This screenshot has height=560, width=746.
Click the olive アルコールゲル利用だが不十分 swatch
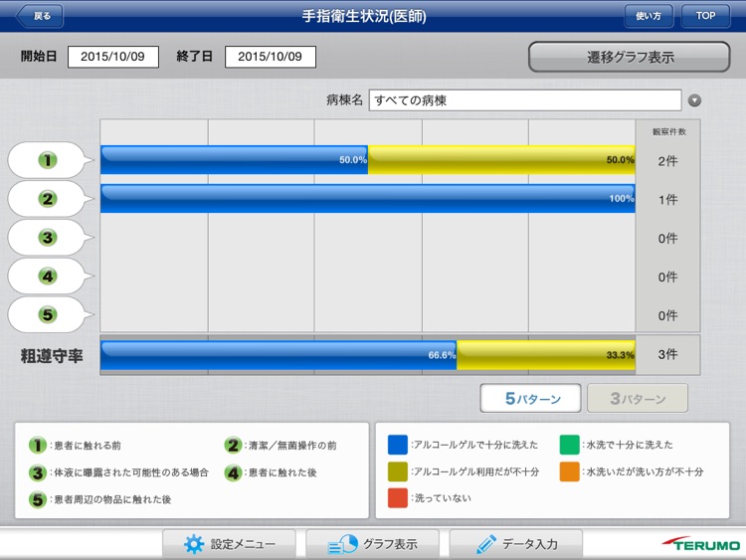pyautogui.click(x=397, y=471)
